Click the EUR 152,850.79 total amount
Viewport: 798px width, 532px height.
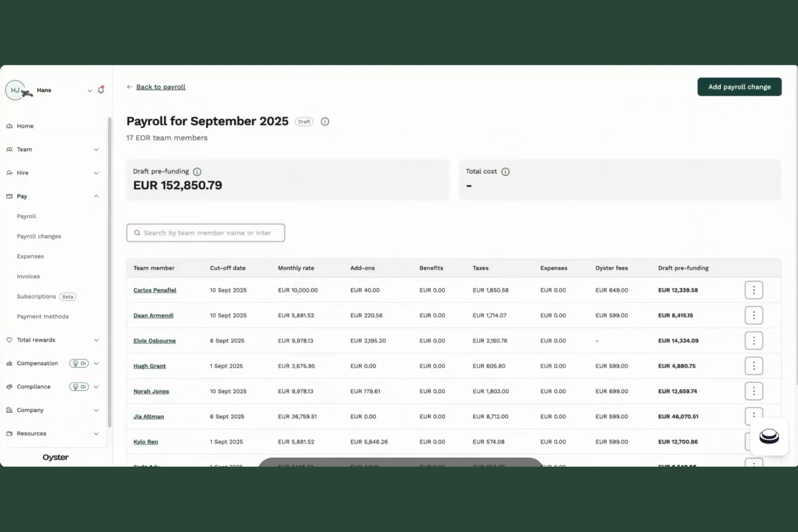(x=177, y=185)
